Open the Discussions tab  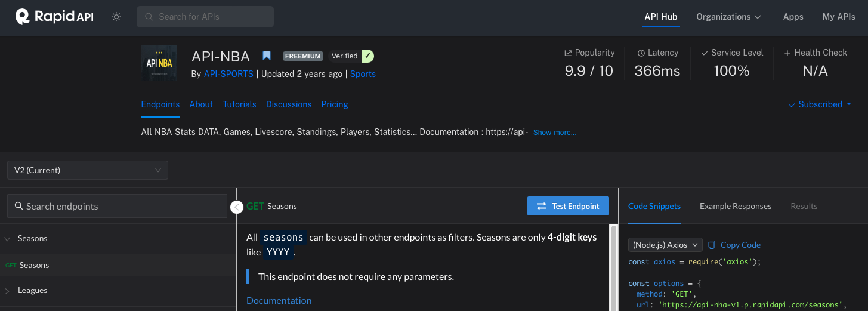pos(289,104)
